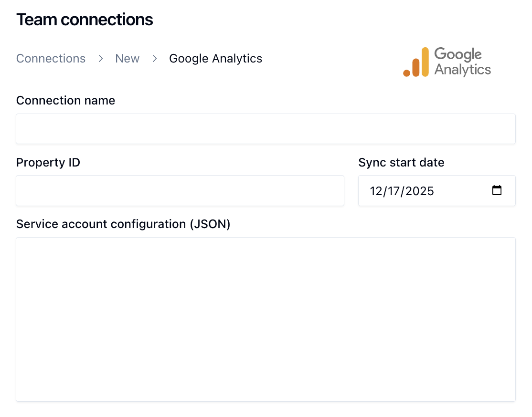The width and height of the screenshot is (532, 417).
Task: Select the Google Analytics breadcrumb item
Action: [215, 59]
